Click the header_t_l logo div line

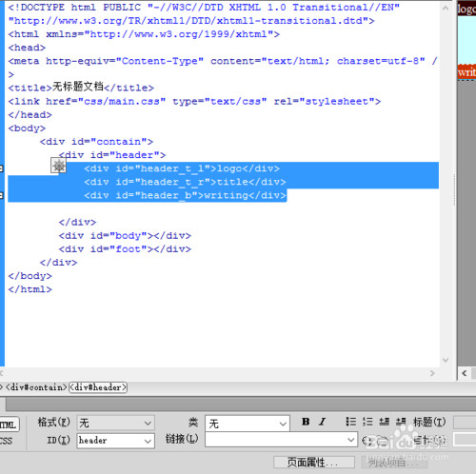[x=182, y=168]
